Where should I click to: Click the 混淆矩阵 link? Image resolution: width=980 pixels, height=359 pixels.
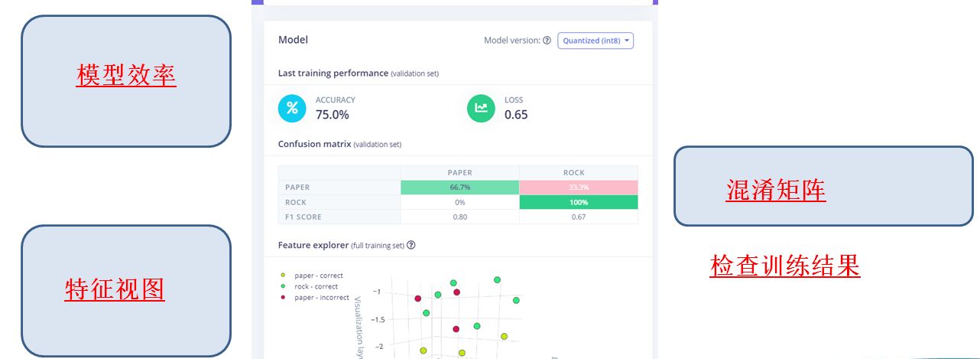[x=776, y=189]
